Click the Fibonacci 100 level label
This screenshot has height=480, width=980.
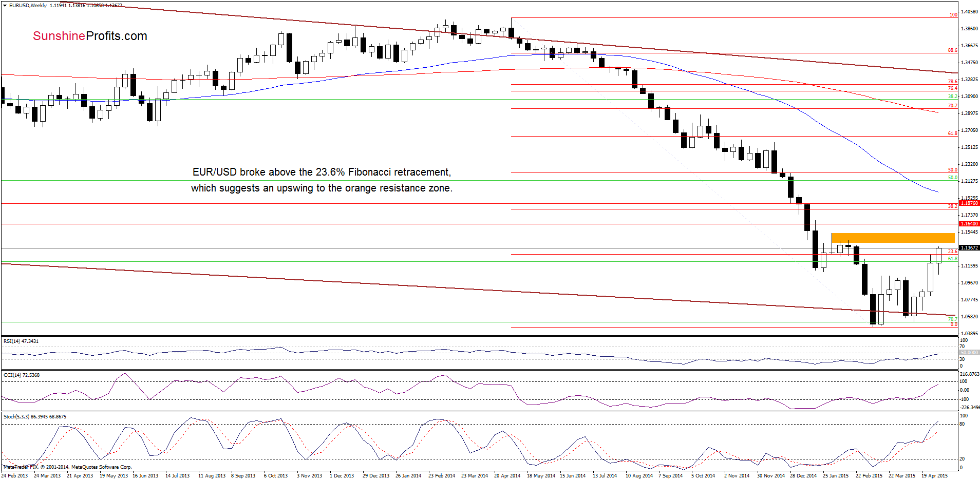[953, 15]
